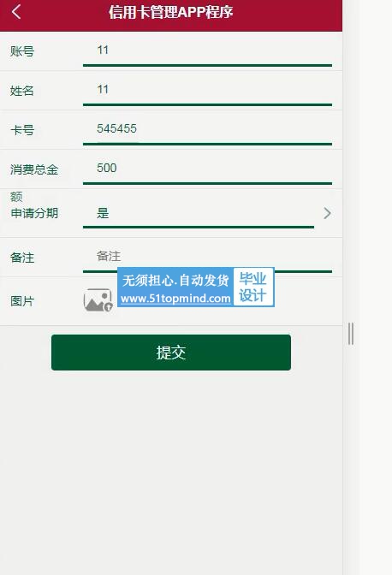Click the 消费总金额 label text

tap(34, 182)
